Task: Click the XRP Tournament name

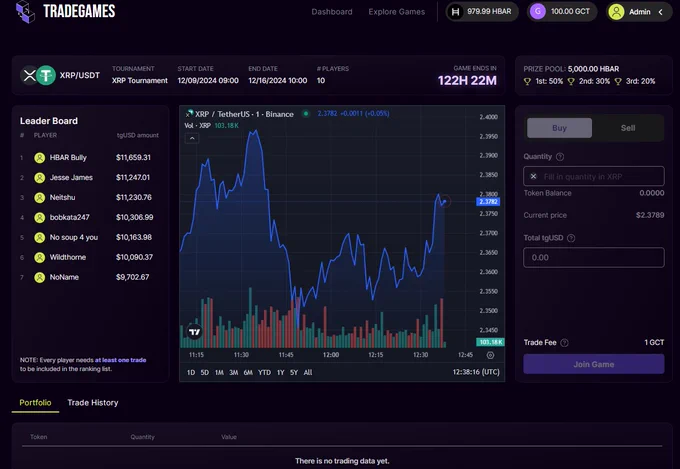Action: pos(140,81)
